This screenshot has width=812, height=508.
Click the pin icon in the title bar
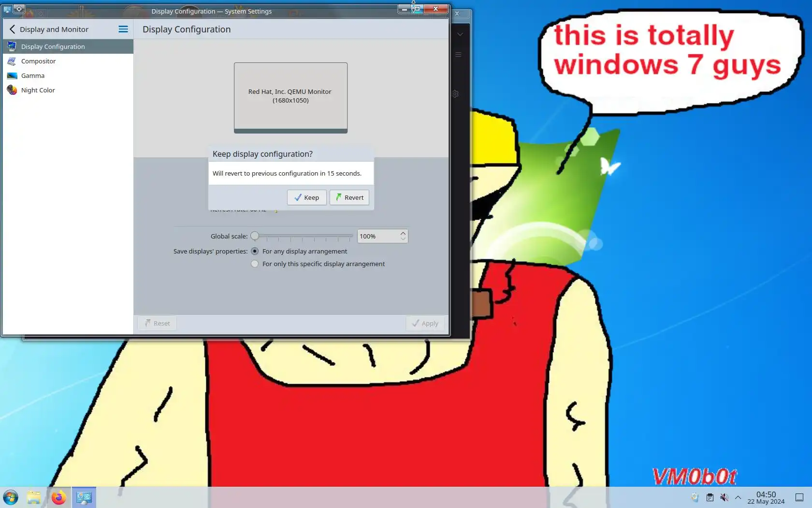pos(19,9)
